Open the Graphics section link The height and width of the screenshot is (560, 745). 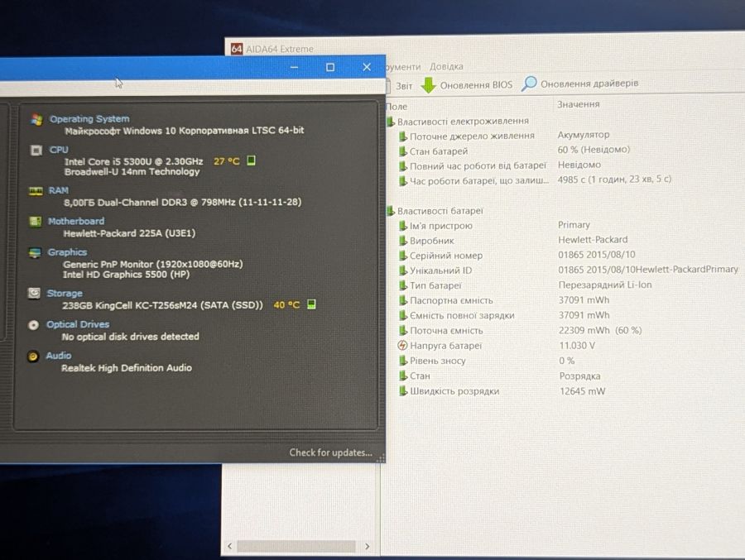pyautogui.click(x=67, y=252)
